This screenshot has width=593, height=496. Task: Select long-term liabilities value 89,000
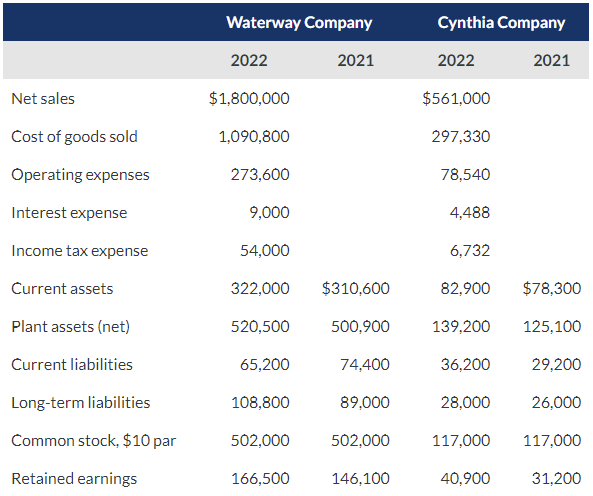click(365, 403)
